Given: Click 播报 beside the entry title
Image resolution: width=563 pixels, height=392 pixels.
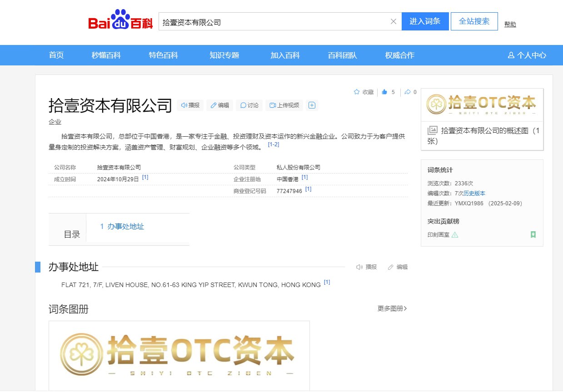Looking at the screenshot, I should [190, 105].
